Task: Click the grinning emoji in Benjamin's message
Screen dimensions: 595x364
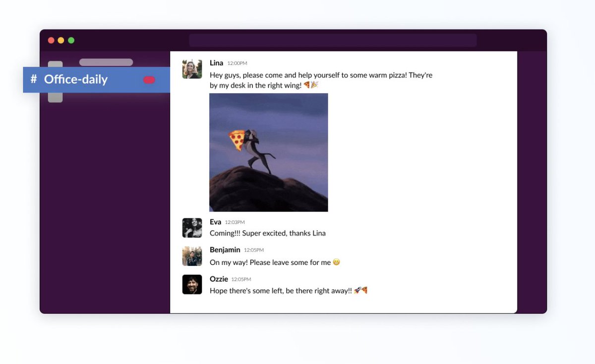Action: [x=337, y=262]
